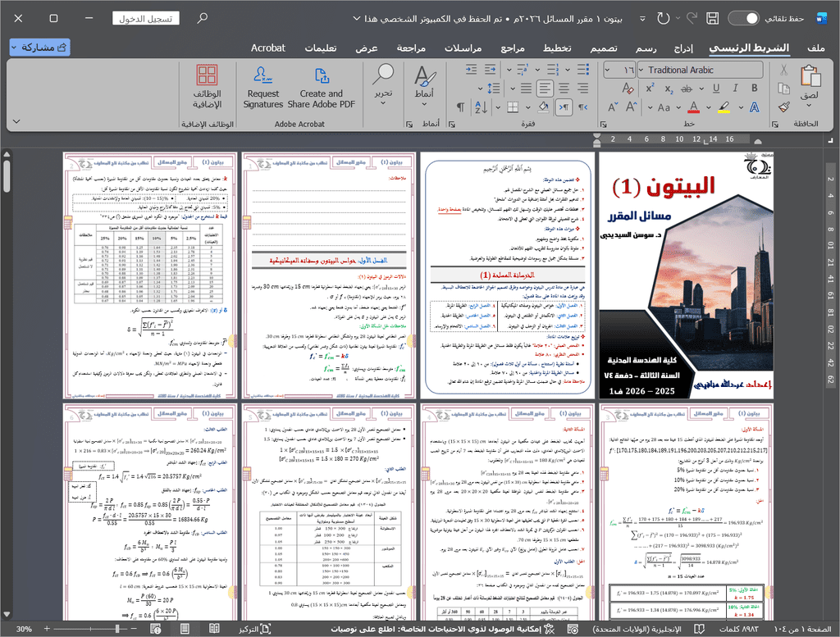Click the zoom slider in status bar
The height and width of the screenshot is (637, 840).
point(91,629)
